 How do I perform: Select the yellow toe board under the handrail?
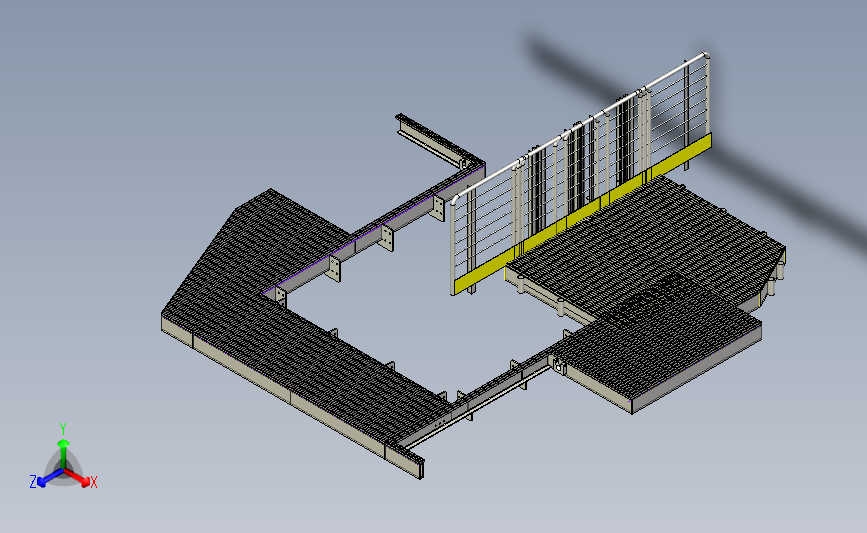pyautogui.click(x=581, y=215)
